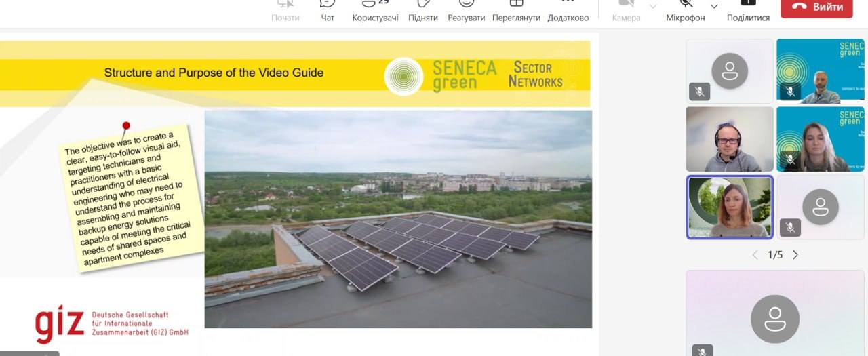Viewport: 868px width, 356px height.
Task: Share screen with Поділитися
Action: click(748, 10)
